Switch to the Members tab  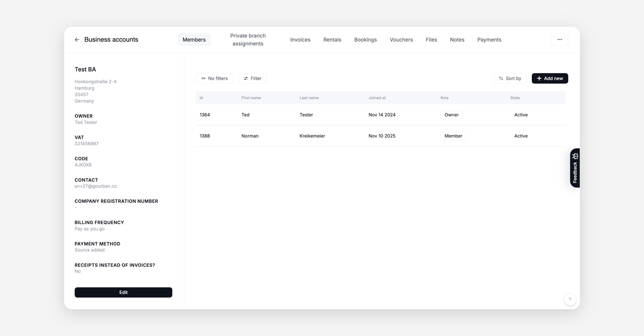(x=194, y=40)
